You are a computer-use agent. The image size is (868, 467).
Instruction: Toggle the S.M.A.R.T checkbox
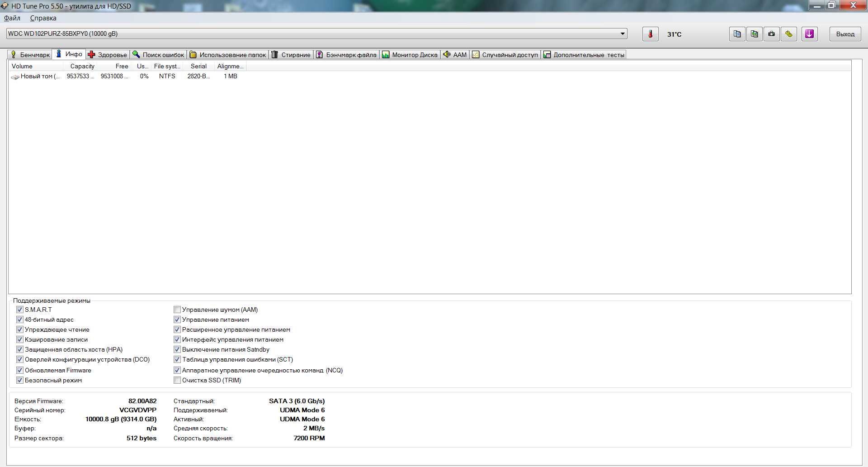click(x=19, y=310)
